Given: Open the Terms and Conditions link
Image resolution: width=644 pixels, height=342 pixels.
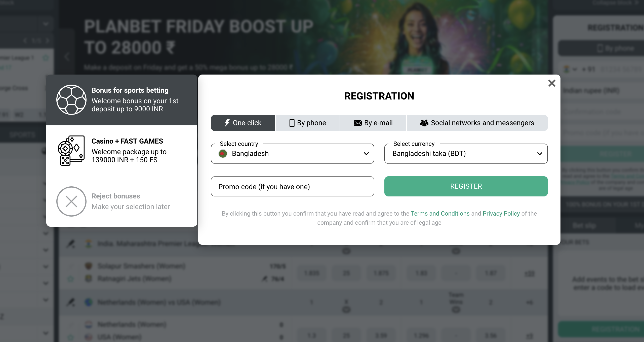Looking at the screenshot, I should (x=440, y=214).
